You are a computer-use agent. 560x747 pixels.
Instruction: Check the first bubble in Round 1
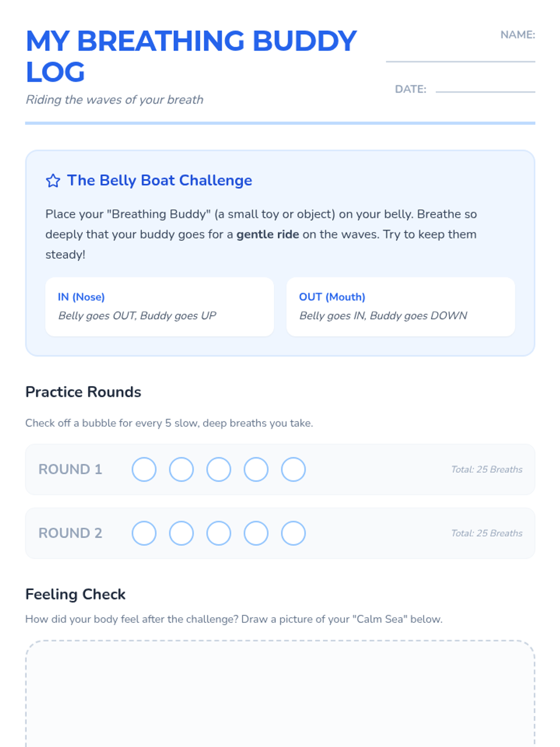pos(144,469)
